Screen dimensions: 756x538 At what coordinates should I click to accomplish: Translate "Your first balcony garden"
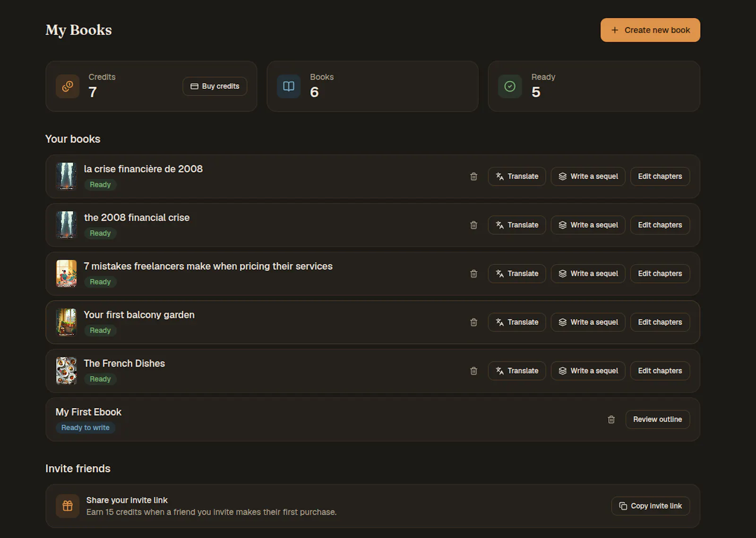(517, 322)
